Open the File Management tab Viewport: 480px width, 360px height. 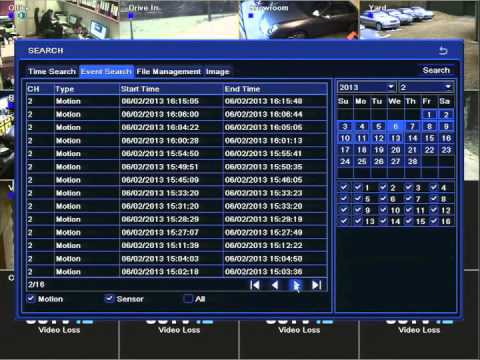pyautogui.click(x=169, y=72)
